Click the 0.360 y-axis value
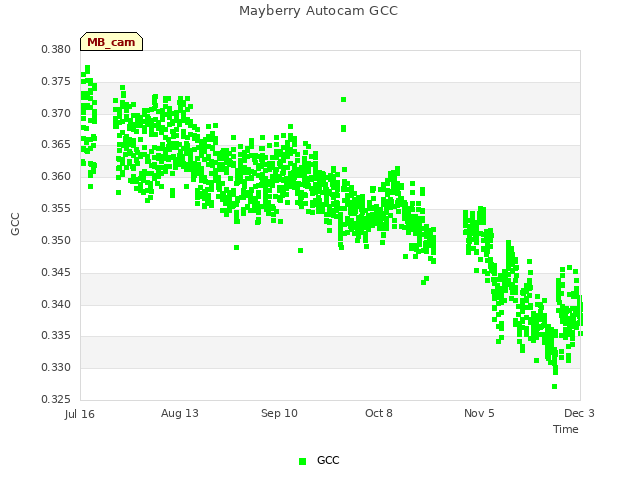The image size is (640, 480). coord(56,176)
